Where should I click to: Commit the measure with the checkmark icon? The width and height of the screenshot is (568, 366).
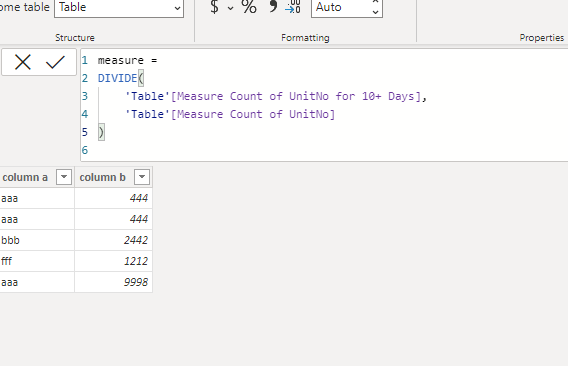55,62
